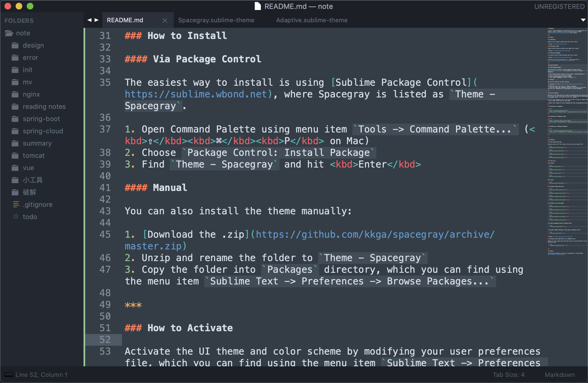Toggle the side panel icon in status bar
The image size is (588, 383).
point(9,375)
